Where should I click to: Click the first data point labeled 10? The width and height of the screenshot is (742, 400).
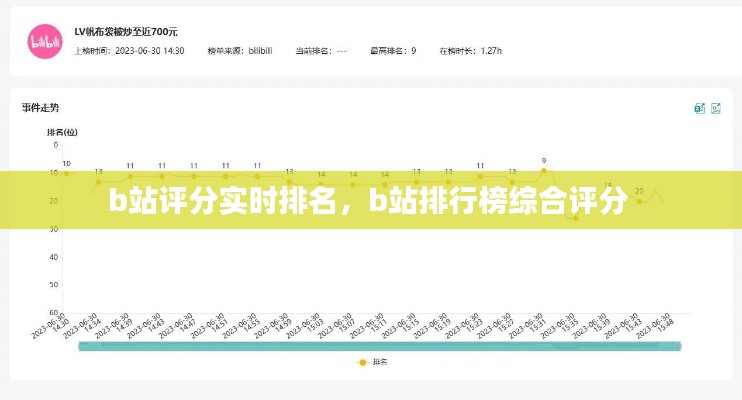coord(67,173)
